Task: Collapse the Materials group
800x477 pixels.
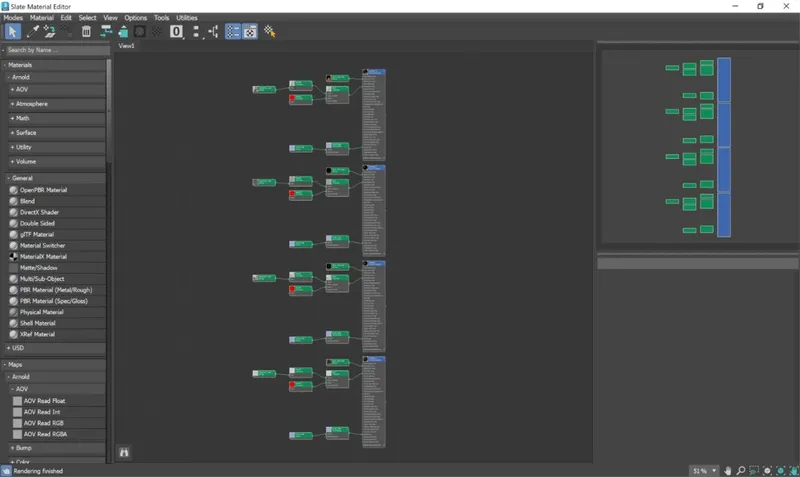Action: pyautogui.click(x=55, y=65)
